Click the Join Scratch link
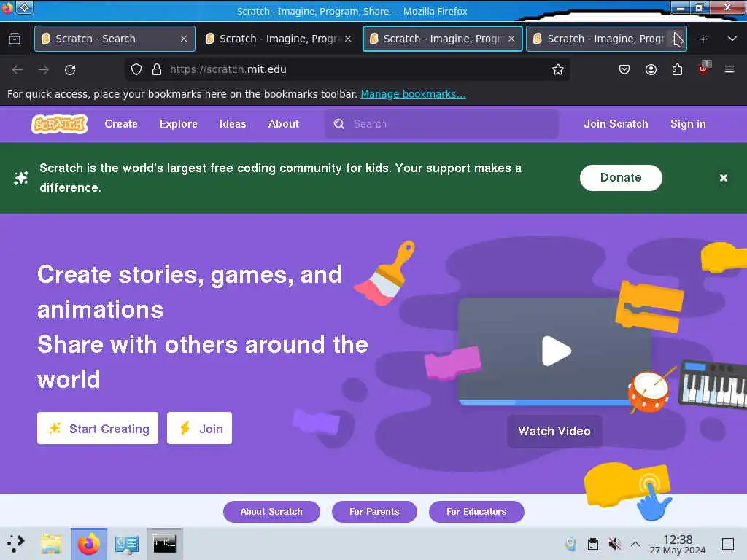747x560 pixels. 616,124
